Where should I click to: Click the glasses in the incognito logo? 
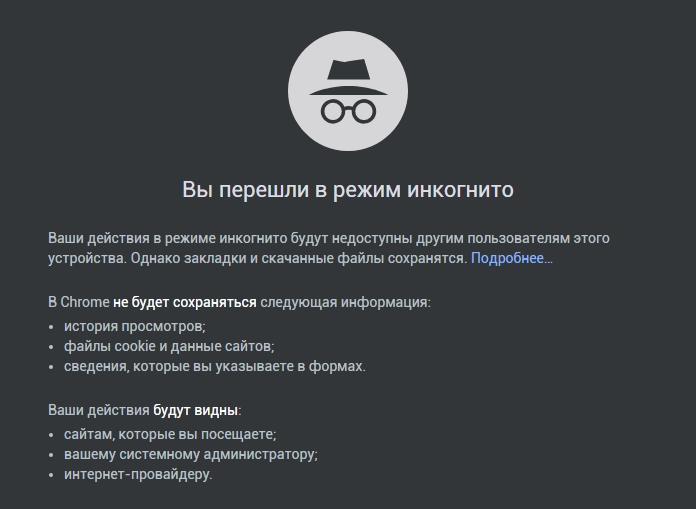pyautogui.click(x=348, y=110)
